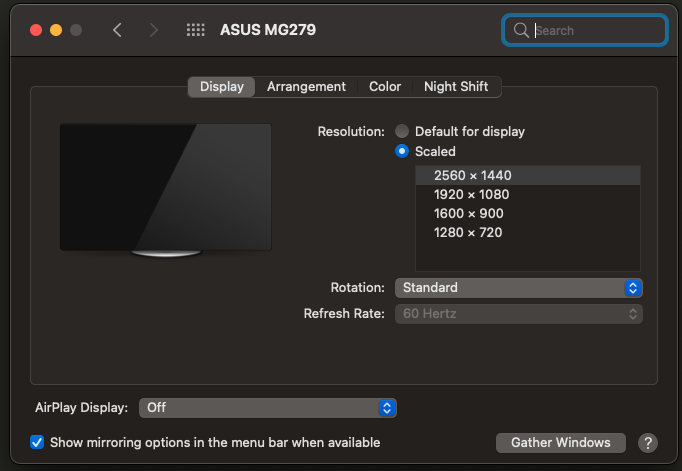The height and width of the screenshot is (471, 682).
Task: Click the magnifying glass search icon
Action: (520, 30)
